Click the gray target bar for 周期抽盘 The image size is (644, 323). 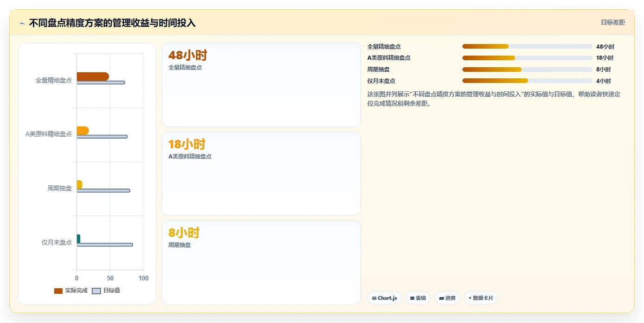point(103,190)
